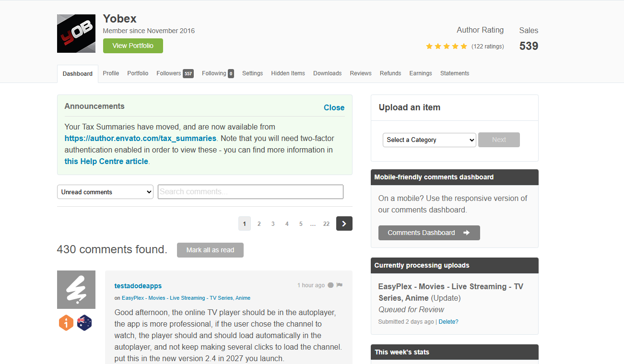Viewport: 624px width, 364px height.
Task: Open the tax_summaries link
Action: point(140,139)
